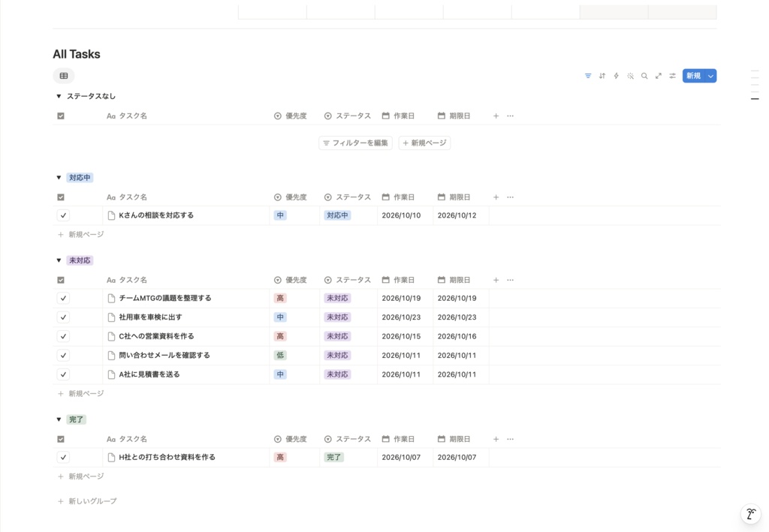The width and height of the screenshot is (769, 532).
Task: Select the table view icon under All Tasks
Action: point(64,76)
